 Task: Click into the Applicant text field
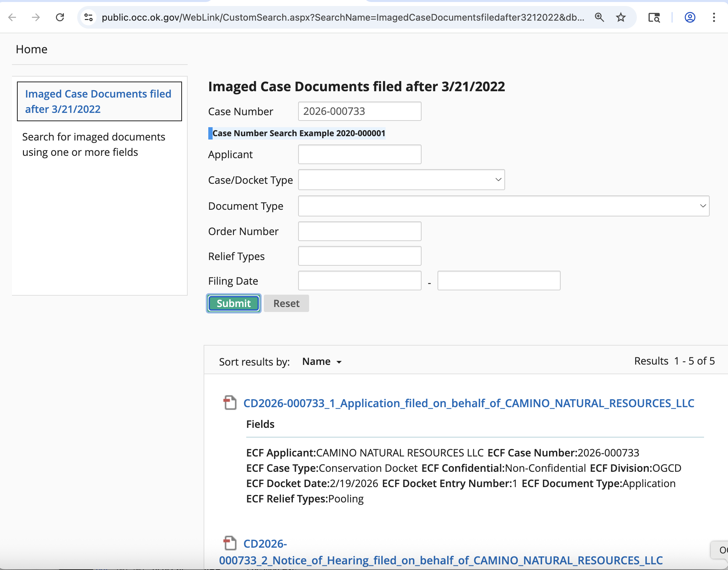(x=359, y=154)
